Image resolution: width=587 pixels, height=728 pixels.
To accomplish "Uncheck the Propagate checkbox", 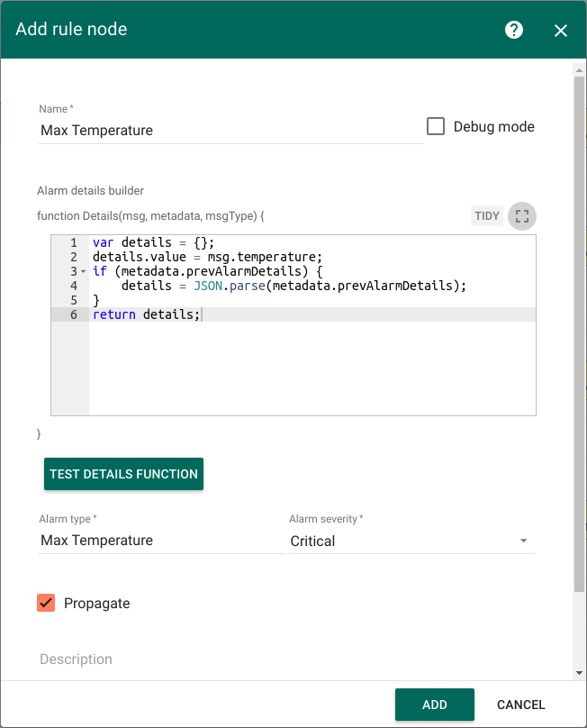I will (x=47, y=603).
